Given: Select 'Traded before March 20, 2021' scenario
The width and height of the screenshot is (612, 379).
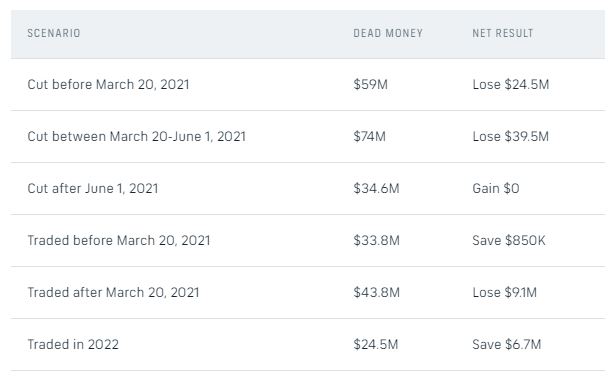Looking at the screenshot, I should 119,240.
